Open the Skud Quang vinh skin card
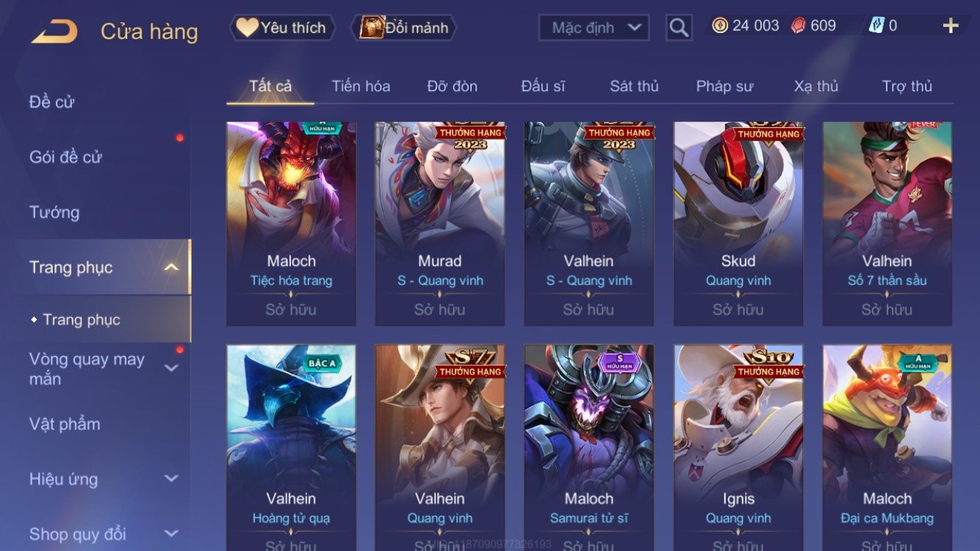980x551 pixels. [x=738, y=224]
